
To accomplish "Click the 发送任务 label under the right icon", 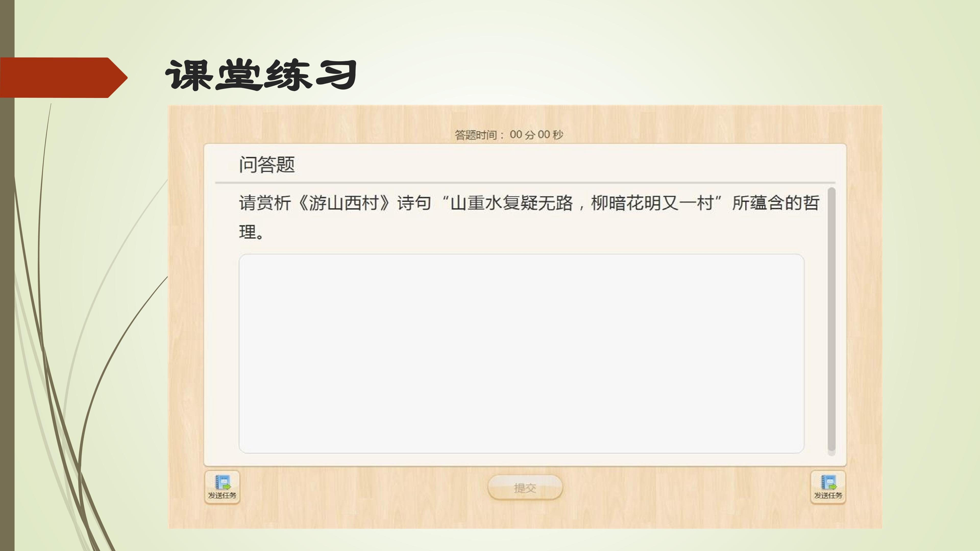I will click(828, 495).
